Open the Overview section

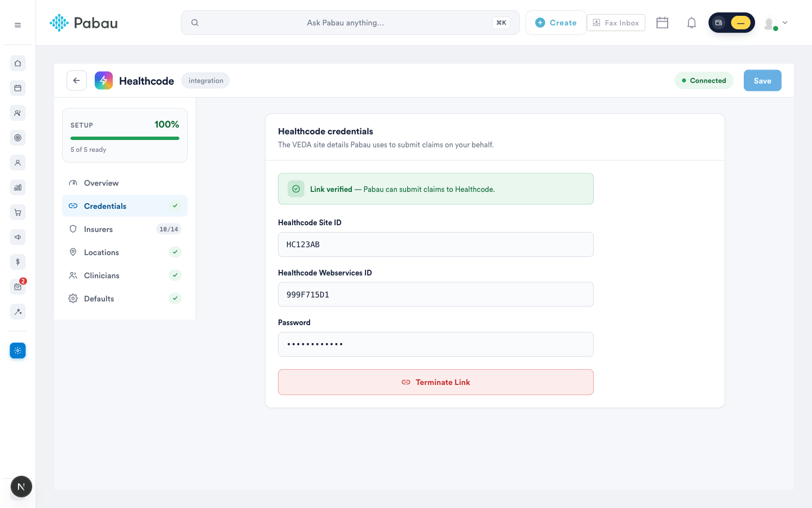(x=125, y=183)
